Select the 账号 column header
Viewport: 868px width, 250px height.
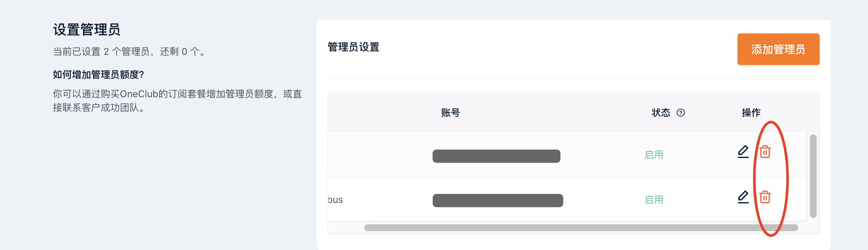click(450, 113)
